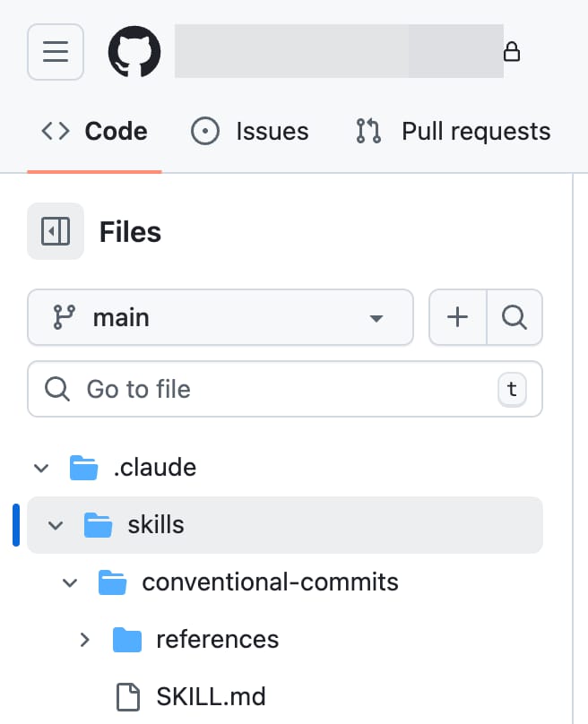Click the references folder icon
This screenshot has width=588, height=724.
(x=127, y=639)
